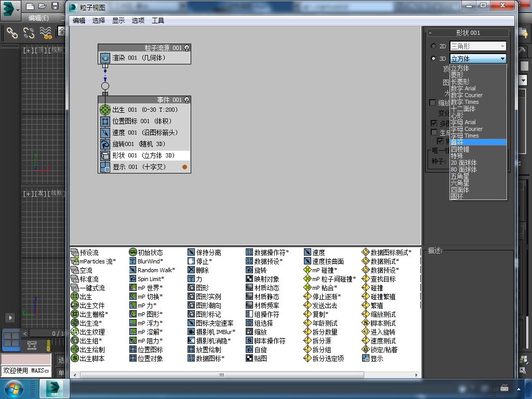Click the 3ds Max taskbar button
Screen dimensions: 532x399
pyautogui.click(x=55, y=389)
